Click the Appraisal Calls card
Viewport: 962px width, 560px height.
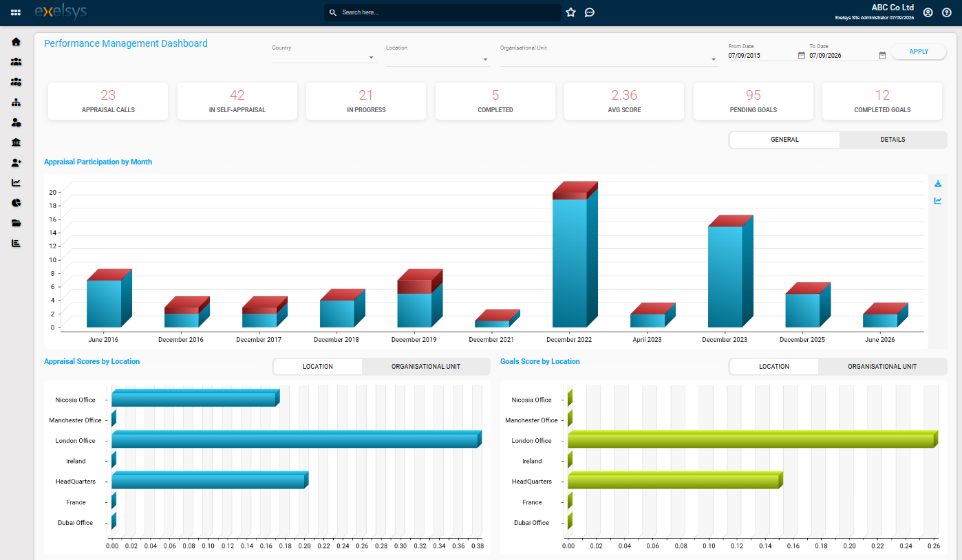tap(108, 101)
